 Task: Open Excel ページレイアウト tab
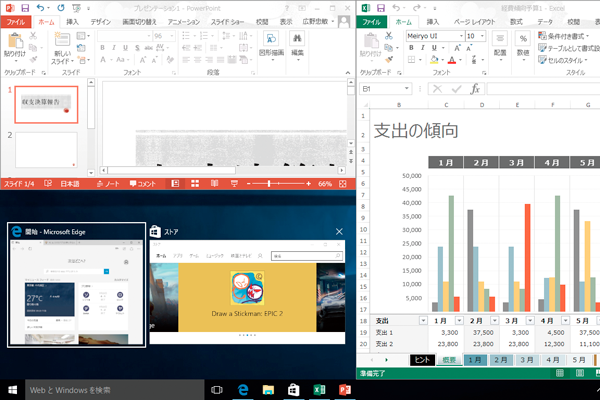point(474,22)
